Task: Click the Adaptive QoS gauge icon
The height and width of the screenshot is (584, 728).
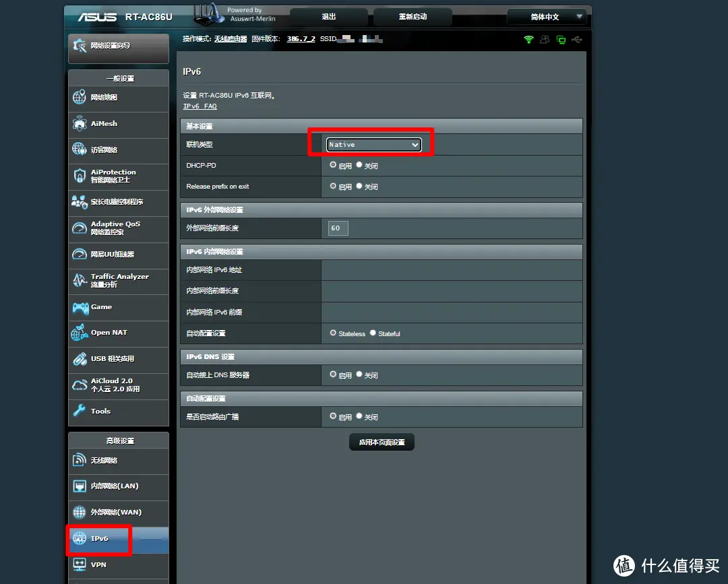Action: [x=79, y=228]
